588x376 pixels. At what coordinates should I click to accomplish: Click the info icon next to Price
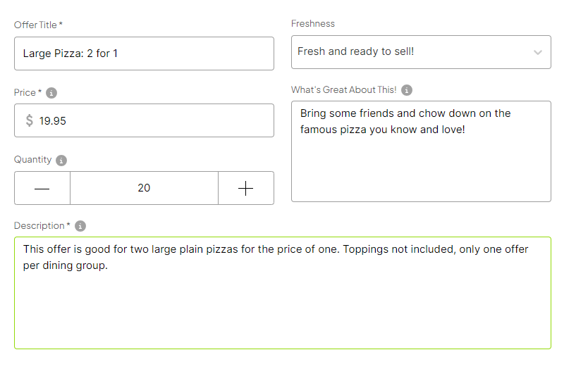point(51,93)
